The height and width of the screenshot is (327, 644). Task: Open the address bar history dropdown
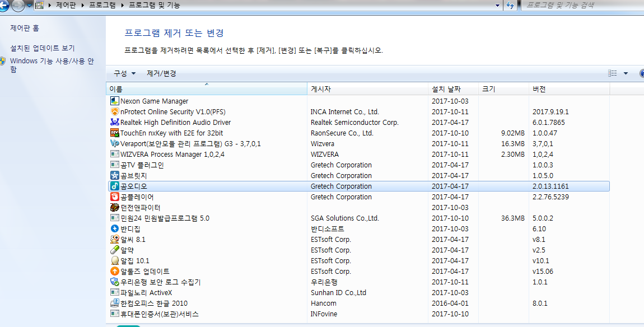[497, 6]
